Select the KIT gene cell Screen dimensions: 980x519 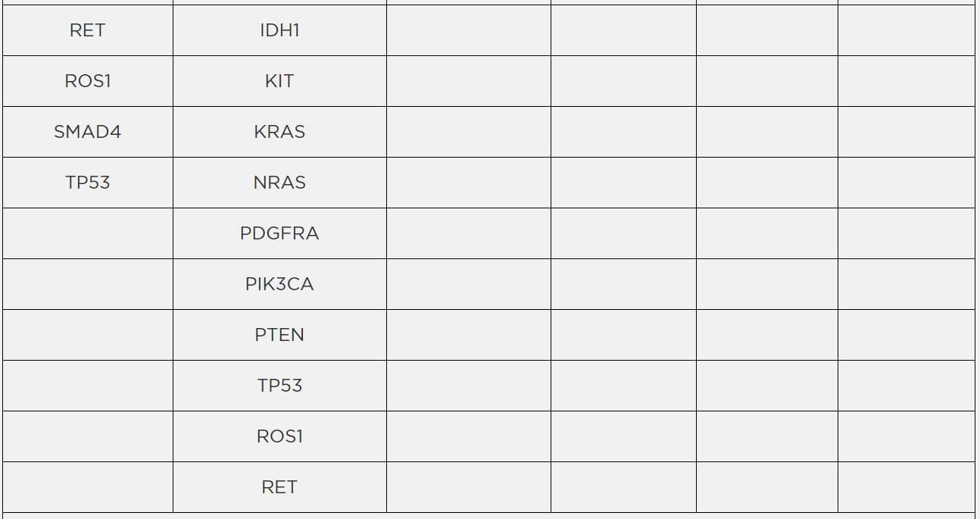point(279,81)
